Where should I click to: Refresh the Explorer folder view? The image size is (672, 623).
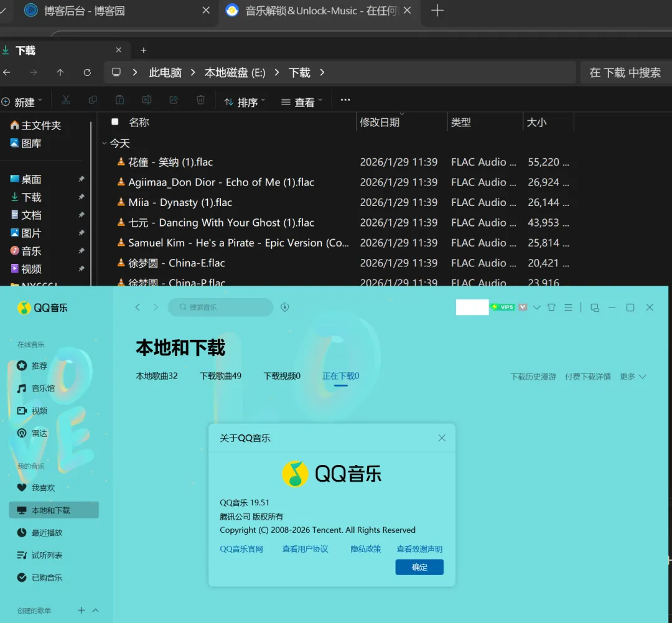[87, 72]
